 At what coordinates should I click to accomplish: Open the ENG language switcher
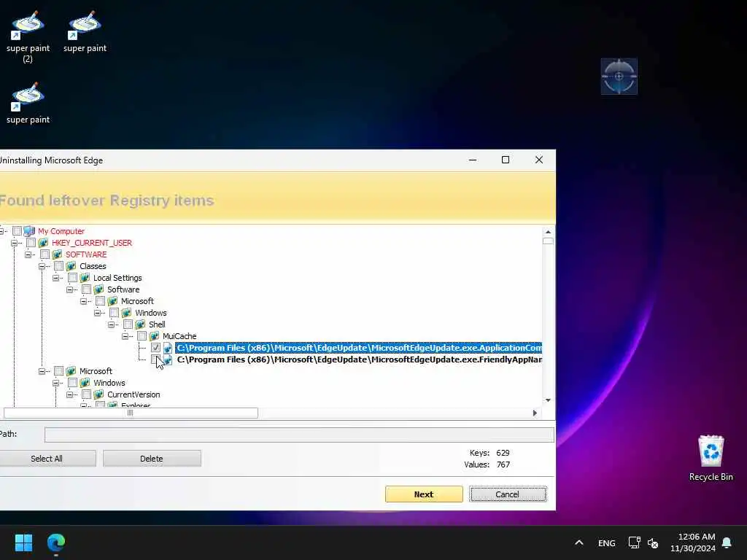pyautogui.click(x=606, y=542)
